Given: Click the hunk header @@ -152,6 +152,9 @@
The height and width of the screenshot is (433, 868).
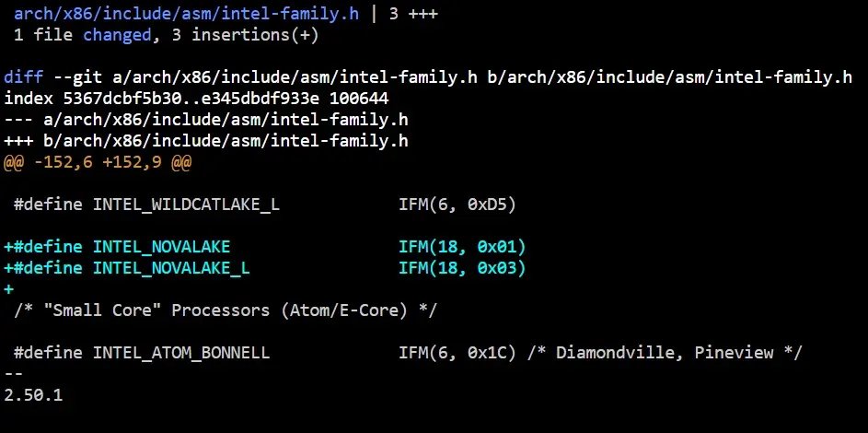Looking at the screenshot, I should click(98, 162).
